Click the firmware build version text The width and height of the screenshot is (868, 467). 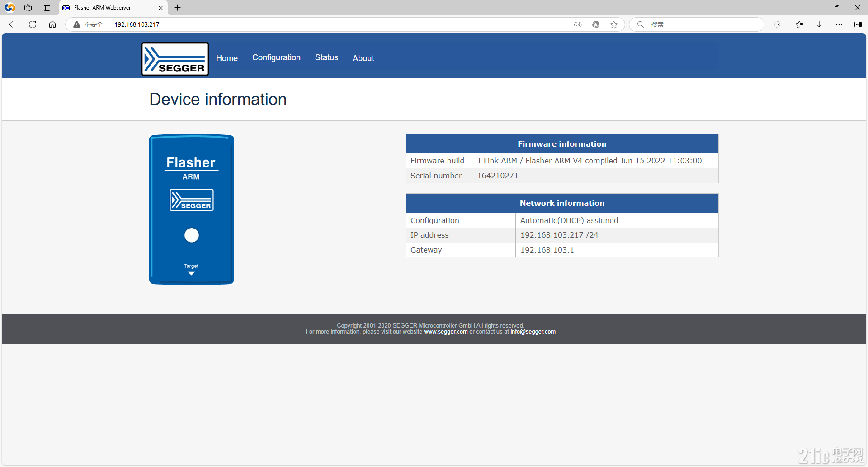pyautogui.click(x=590, y=161)
